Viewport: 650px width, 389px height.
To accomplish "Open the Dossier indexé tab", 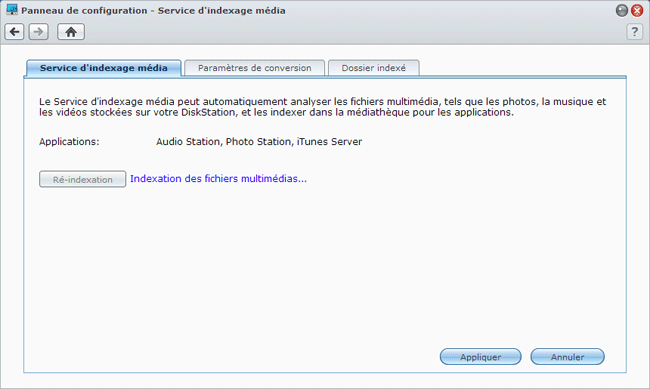I will pyautogui.click(x=374, y=68).
